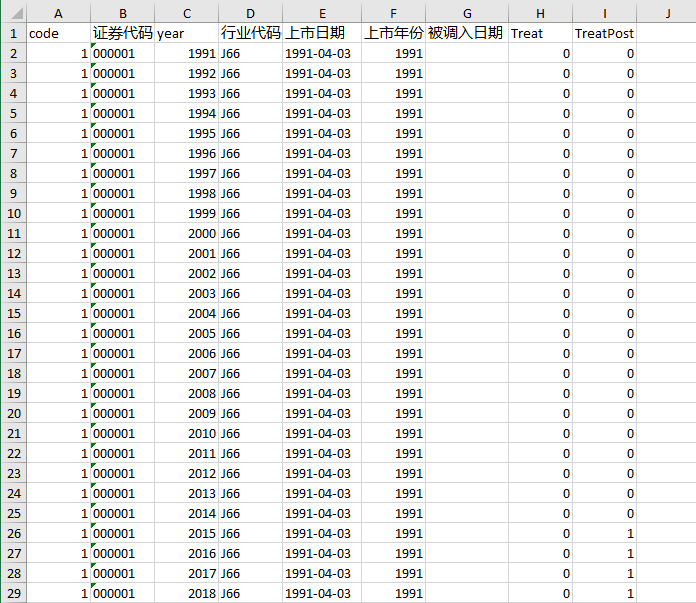
Task: Click Treat value 0 in row 28
Action: tap(540, 573)
